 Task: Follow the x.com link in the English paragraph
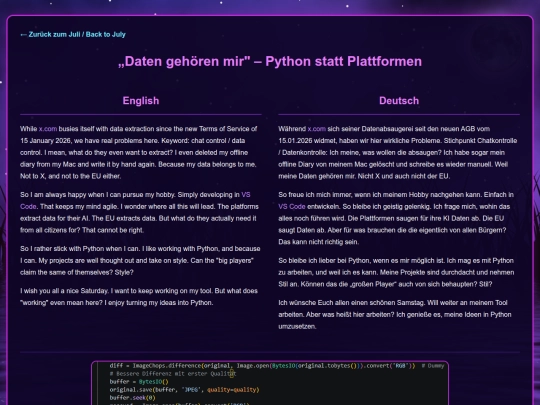point(48,129)
